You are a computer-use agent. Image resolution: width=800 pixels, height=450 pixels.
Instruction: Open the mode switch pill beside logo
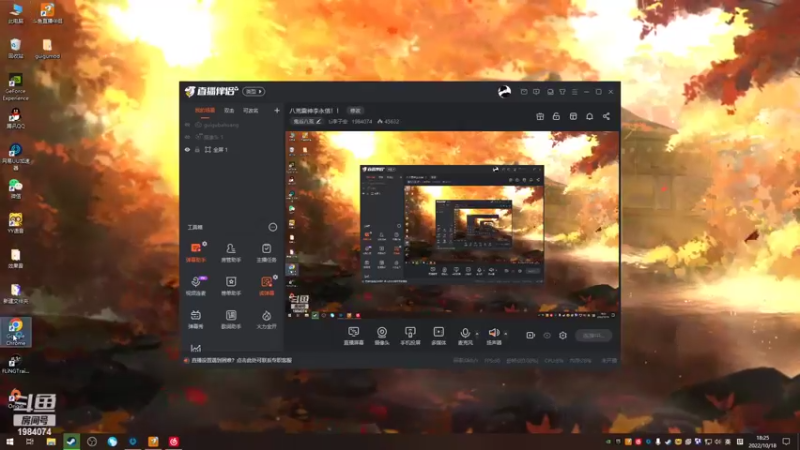[254, 91]
